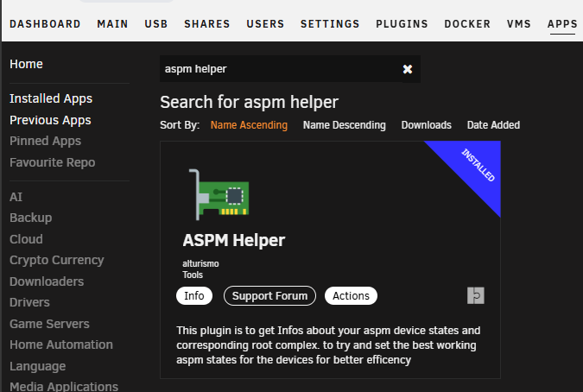583x392 pixels.
Task: Select the Media Applications category
Action: point(64,387)
